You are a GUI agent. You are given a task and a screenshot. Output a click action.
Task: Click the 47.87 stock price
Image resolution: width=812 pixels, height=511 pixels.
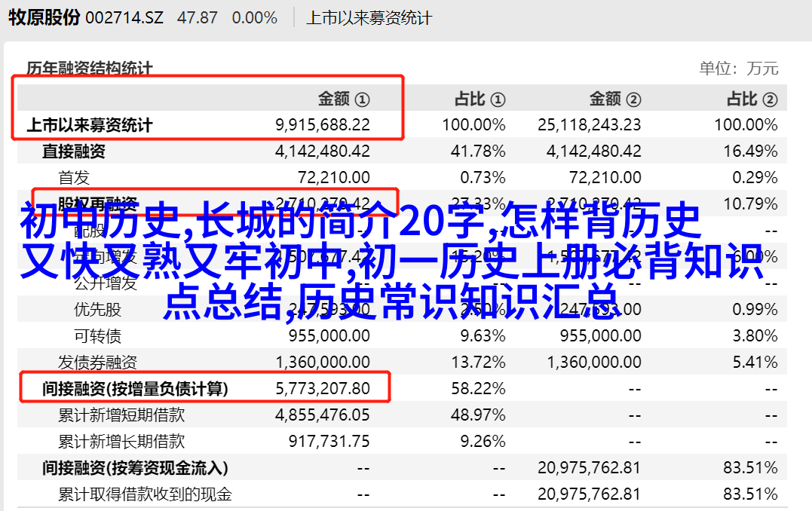(x=198, y=17)
